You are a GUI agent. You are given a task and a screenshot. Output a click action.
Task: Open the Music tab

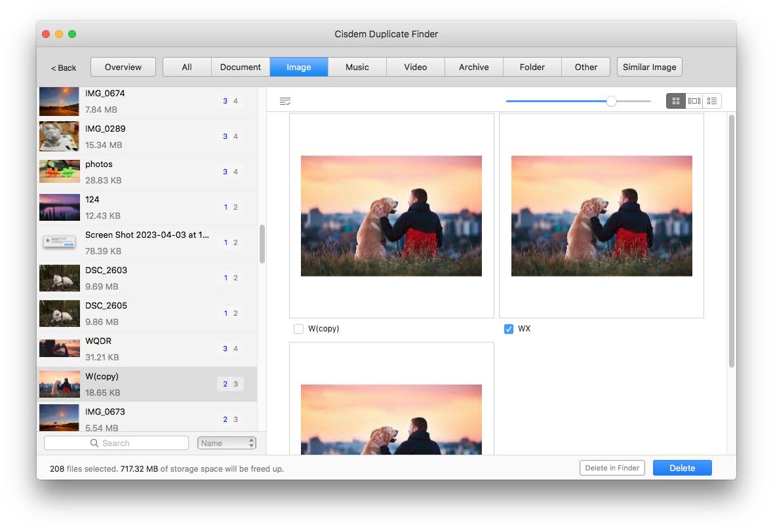pos(357,67)
